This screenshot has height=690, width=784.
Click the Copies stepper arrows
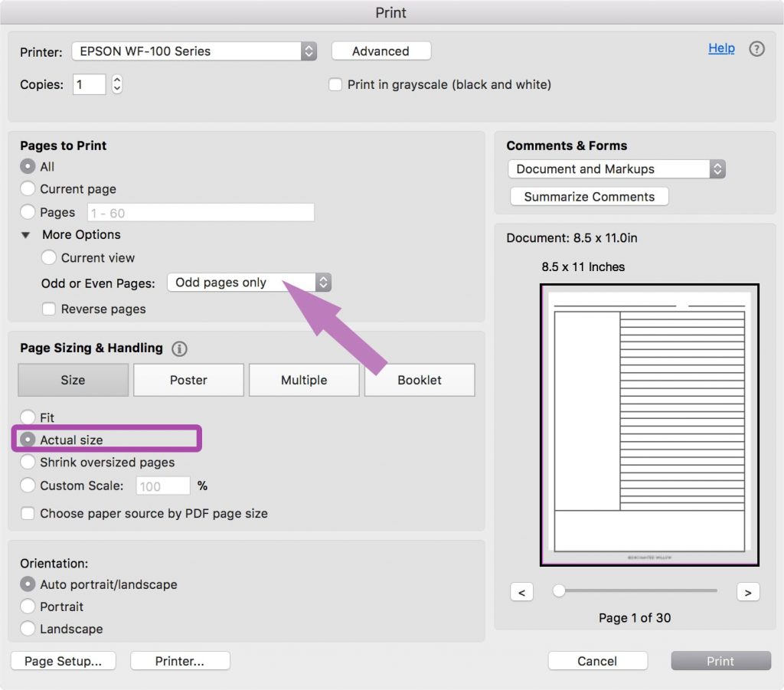pyautogui.click(x=116, y=84)
